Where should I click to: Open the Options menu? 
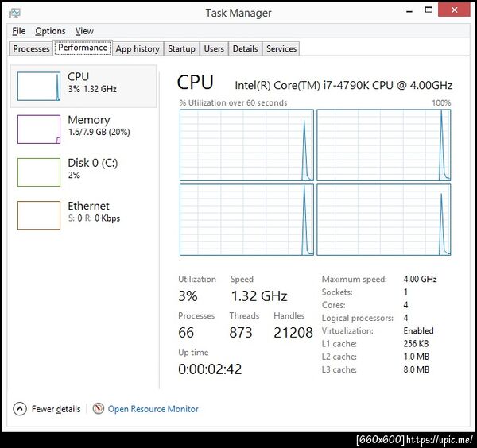(x=50, y=31)
